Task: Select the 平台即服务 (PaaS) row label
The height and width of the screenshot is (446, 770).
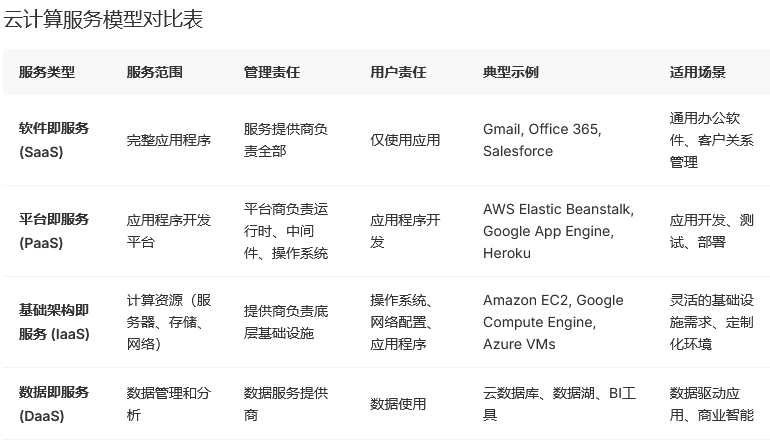Action: pos(54,231)
